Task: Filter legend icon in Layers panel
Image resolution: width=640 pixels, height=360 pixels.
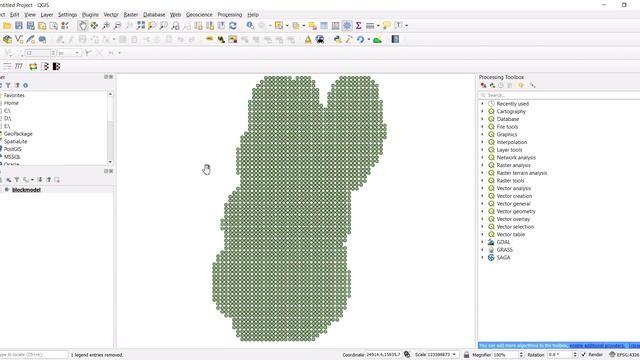Action: (17, 180)
